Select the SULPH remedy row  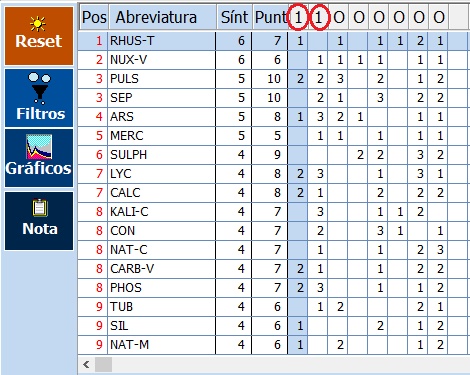coord(273,155)
